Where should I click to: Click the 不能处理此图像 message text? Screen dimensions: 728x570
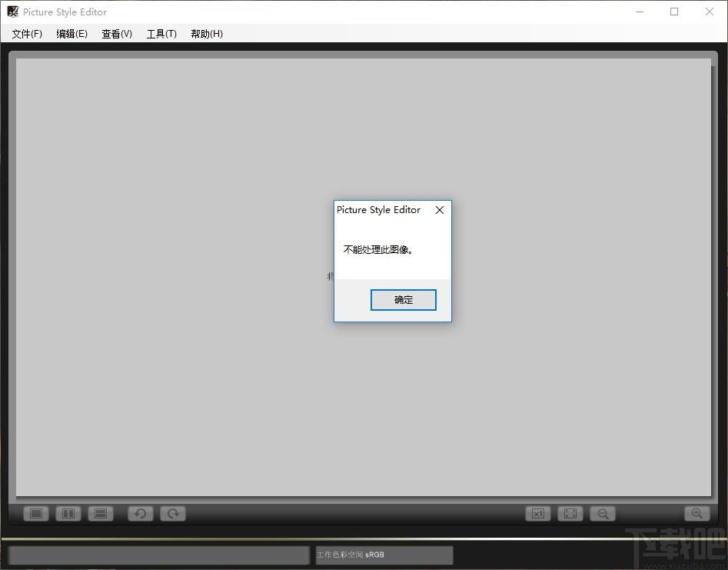click(378, 249)
